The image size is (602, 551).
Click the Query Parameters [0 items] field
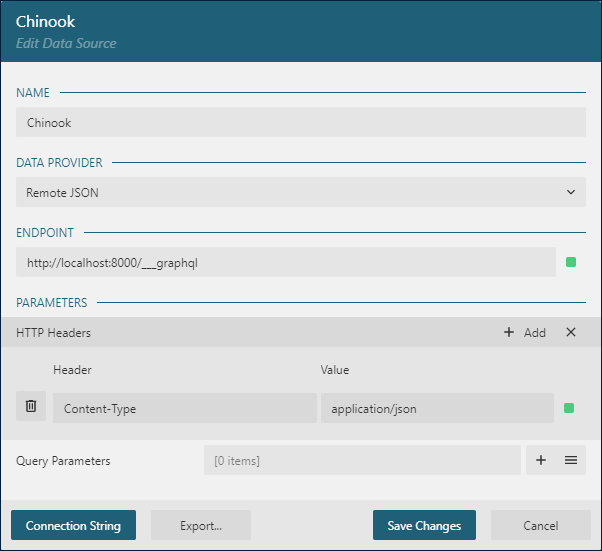361,460
